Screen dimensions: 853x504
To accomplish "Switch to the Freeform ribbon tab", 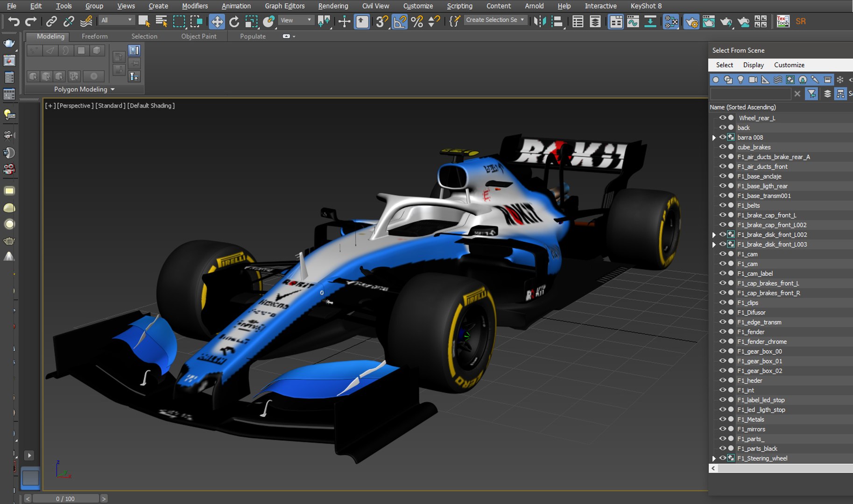I will click(x=94, y=36).
